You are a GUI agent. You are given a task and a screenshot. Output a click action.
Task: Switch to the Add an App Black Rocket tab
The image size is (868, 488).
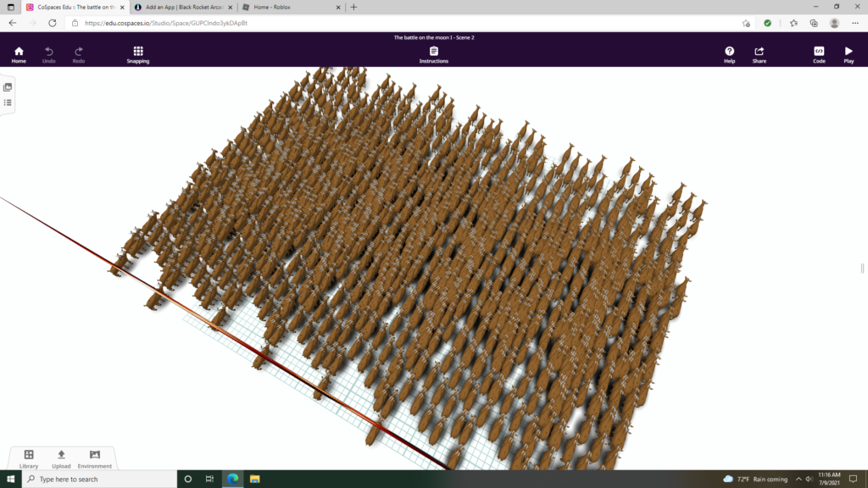click(183, 7)
